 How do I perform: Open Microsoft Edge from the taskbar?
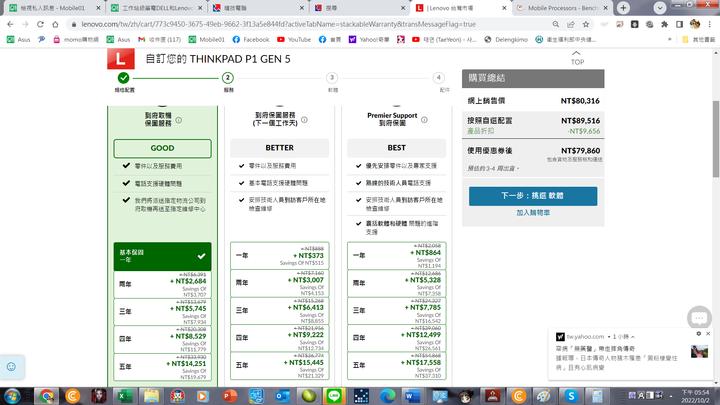click(x=387, y=396)
